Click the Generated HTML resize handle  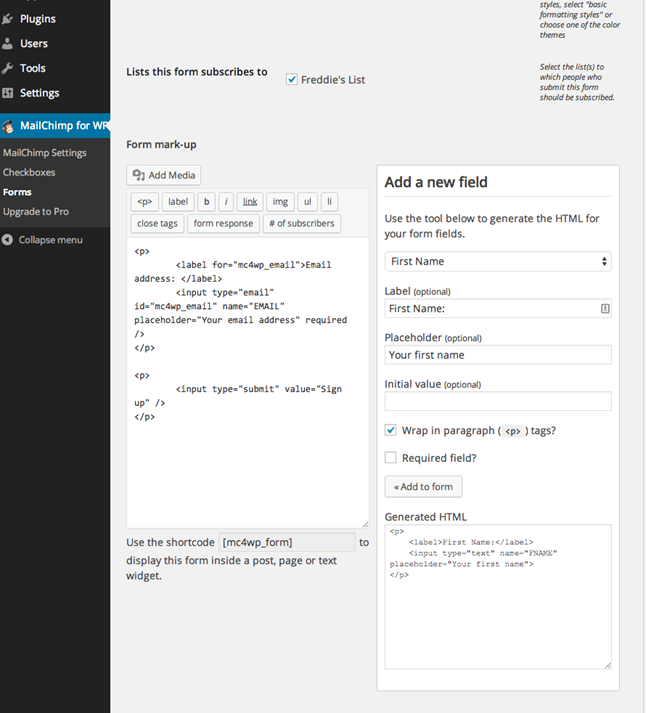point(608,665)
